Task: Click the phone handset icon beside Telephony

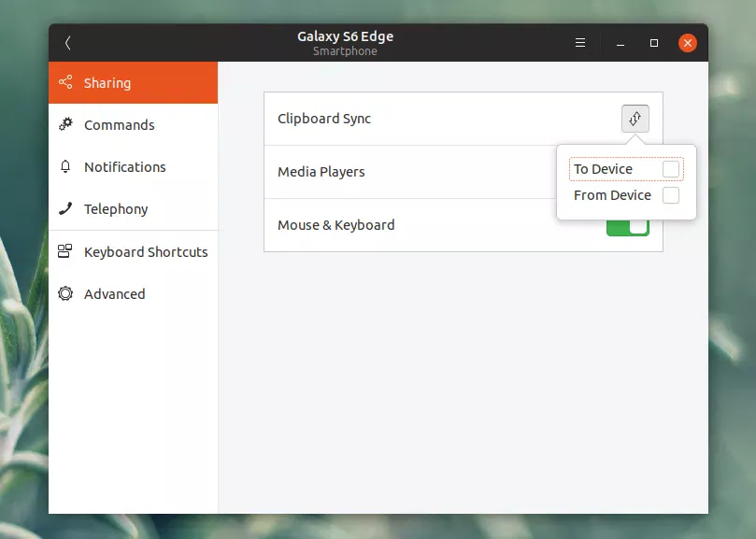Action: pos(65,209)
